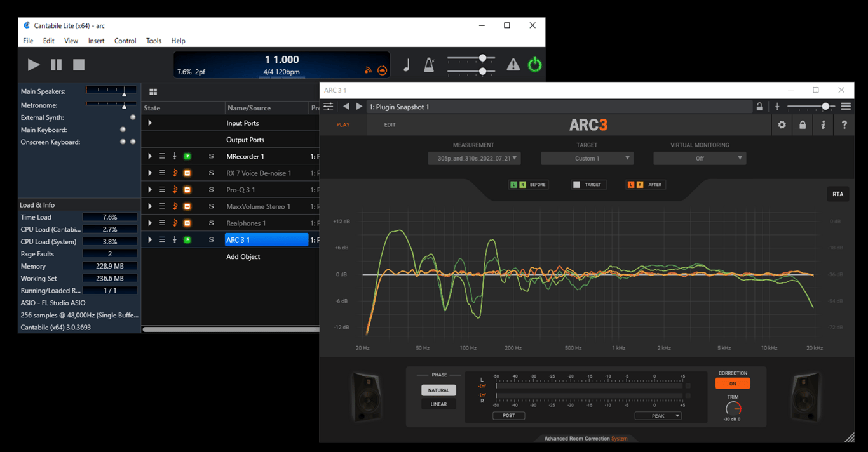Open the three-line options icon for Pro-Q 3 1

(x=162, y=190)
